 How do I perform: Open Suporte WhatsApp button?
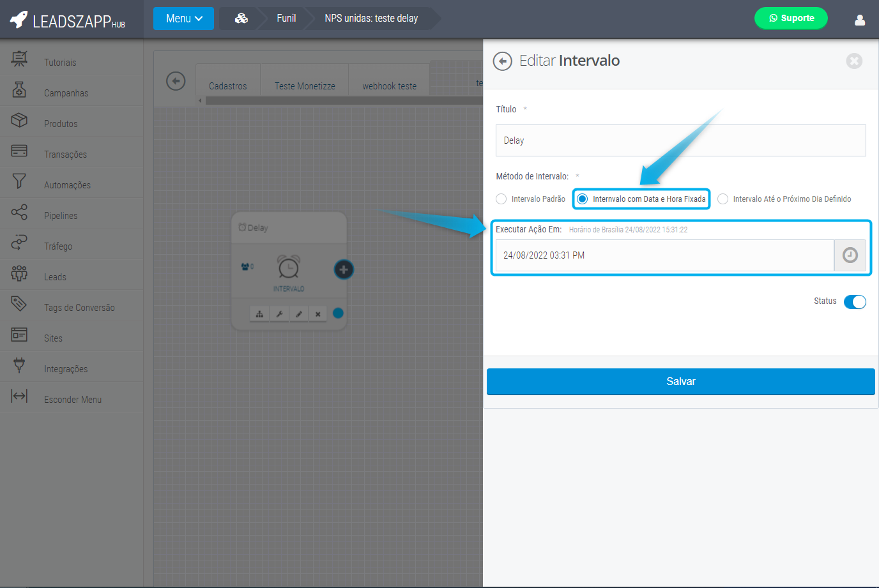tap(791, 19)
